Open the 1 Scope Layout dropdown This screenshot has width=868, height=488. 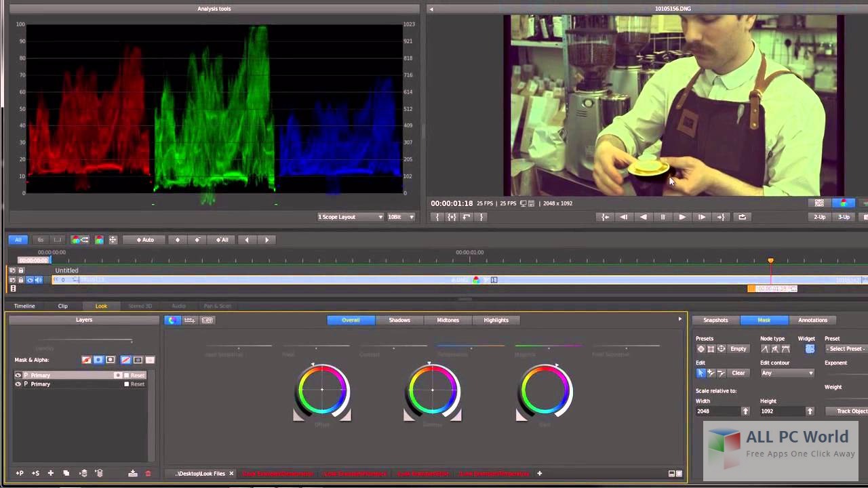click(x=349, y=217)
